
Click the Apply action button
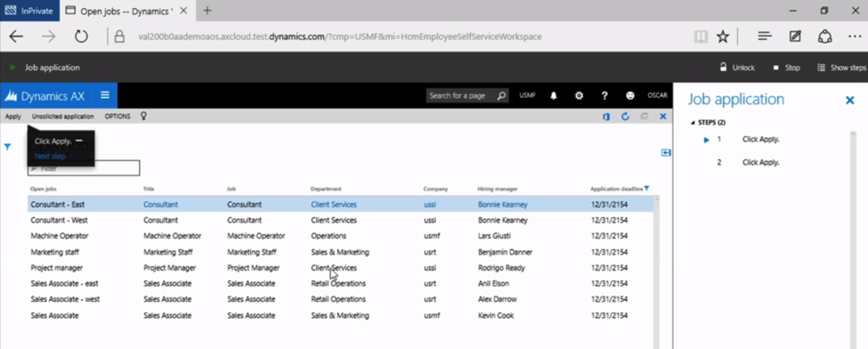click(x=13, y=117)
